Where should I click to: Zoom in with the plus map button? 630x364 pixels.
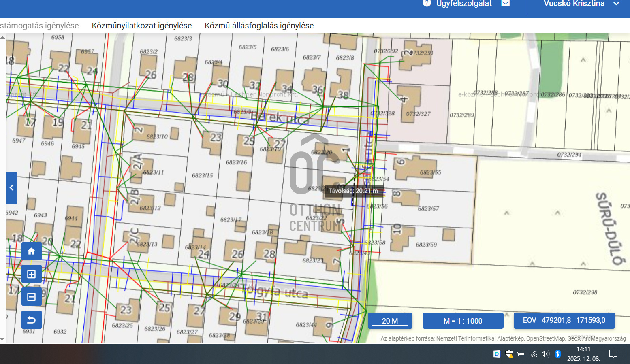[31, 274]
